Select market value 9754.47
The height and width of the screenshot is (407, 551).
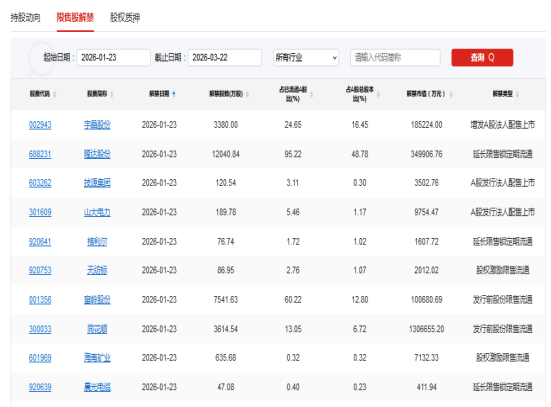427,212
